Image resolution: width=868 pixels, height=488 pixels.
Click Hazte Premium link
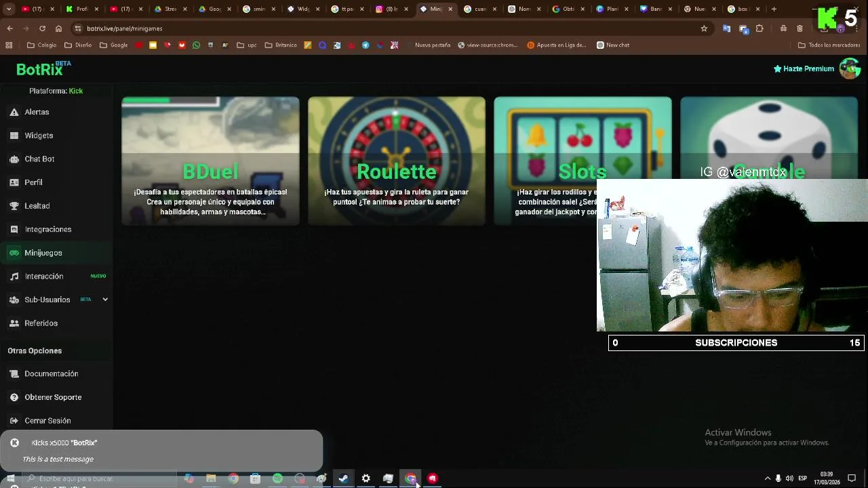click(x=804, y=68)
